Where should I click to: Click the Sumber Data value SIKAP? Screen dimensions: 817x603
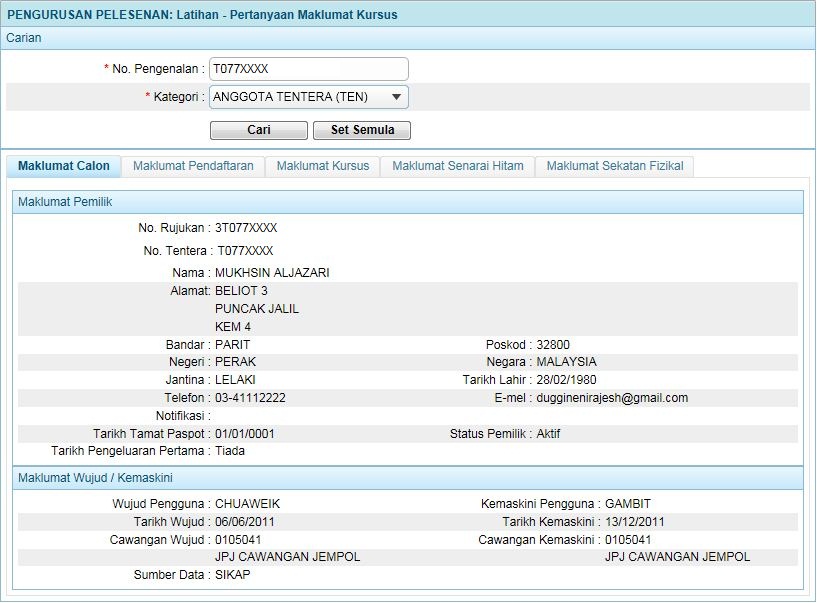(232, 574)
